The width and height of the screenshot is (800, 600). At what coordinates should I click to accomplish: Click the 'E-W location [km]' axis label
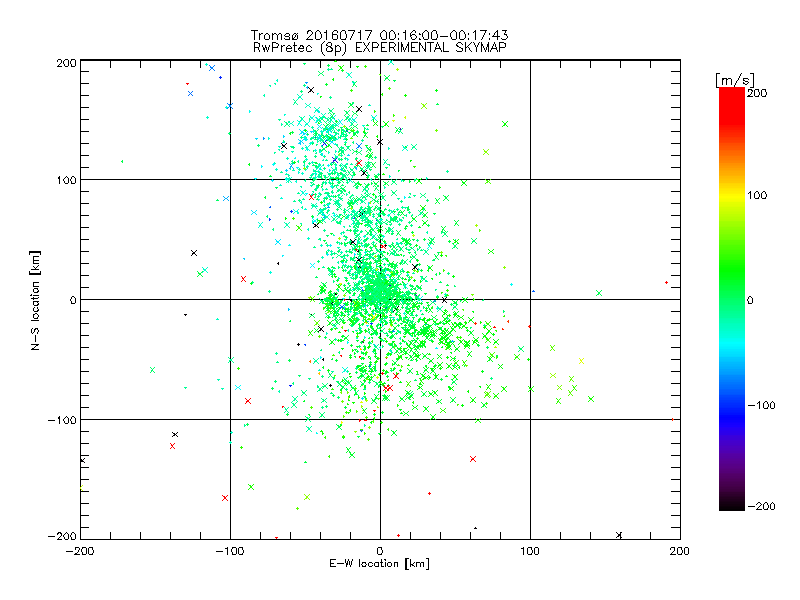coord(379,563)
